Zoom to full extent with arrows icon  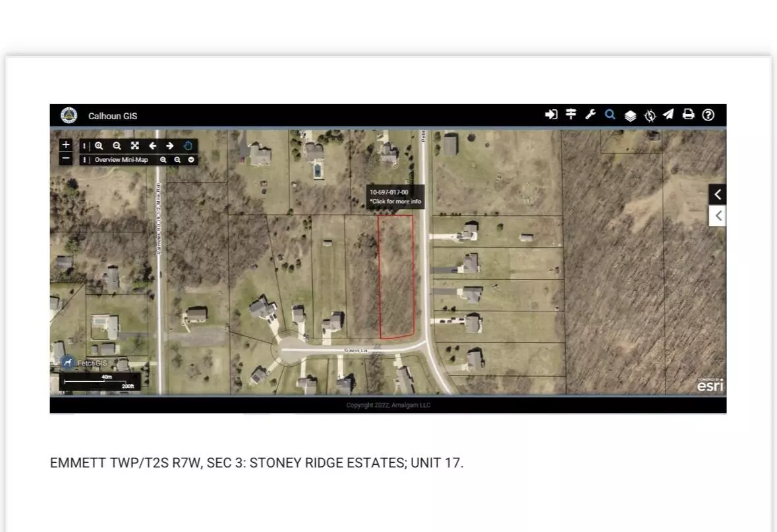tap(134, 146)
